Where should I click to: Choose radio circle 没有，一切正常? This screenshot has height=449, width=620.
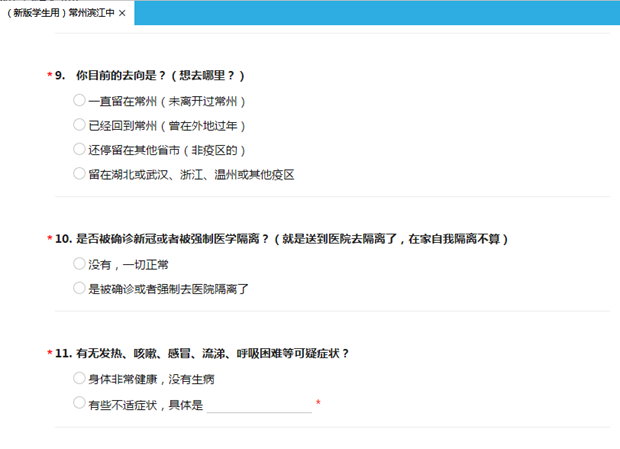(80, 264)
